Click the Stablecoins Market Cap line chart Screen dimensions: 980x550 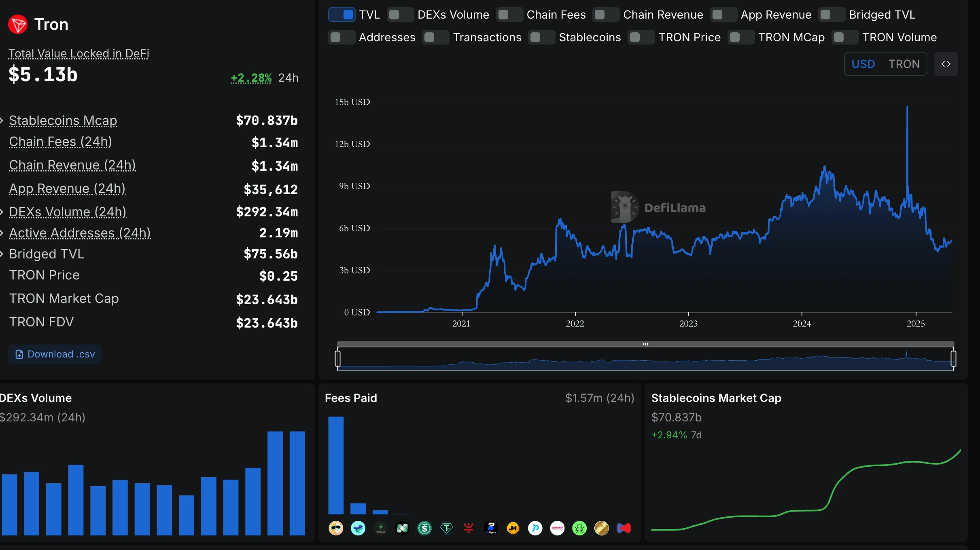coord(806,490)
